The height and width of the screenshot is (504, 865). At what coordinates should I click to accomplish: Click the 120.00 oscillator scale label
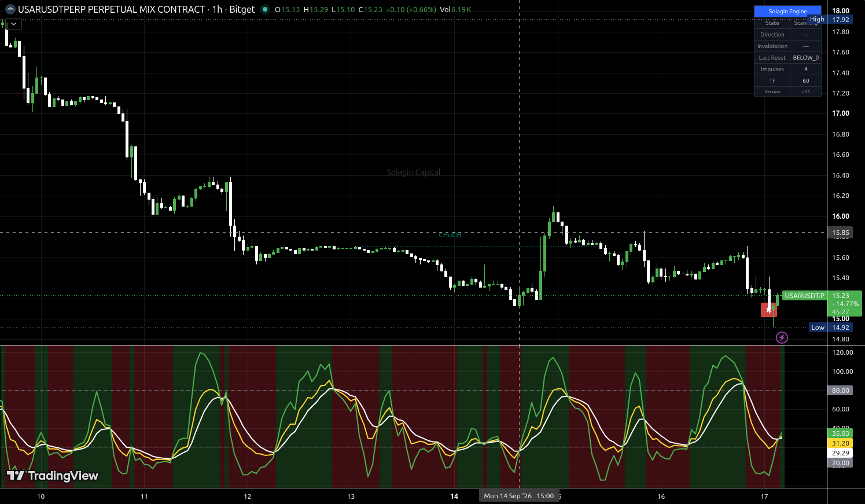pos(842,352)
